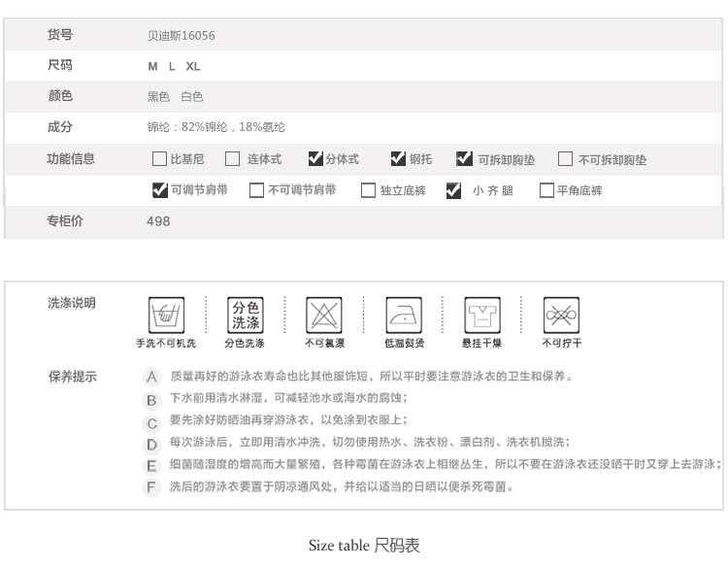Click the 分色洗涤 separate-colors wash icon
728x566 pixels.
click(x=246, y=315)
